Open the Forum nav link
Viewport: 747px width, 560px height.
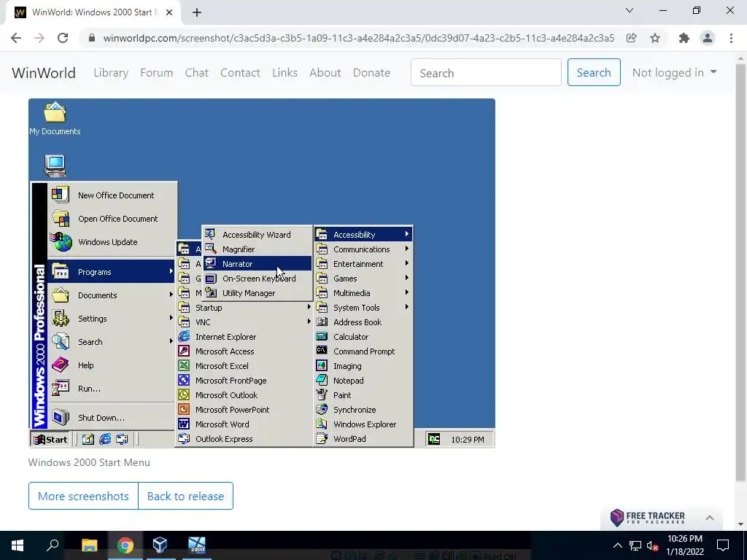(x=156, y=72)
